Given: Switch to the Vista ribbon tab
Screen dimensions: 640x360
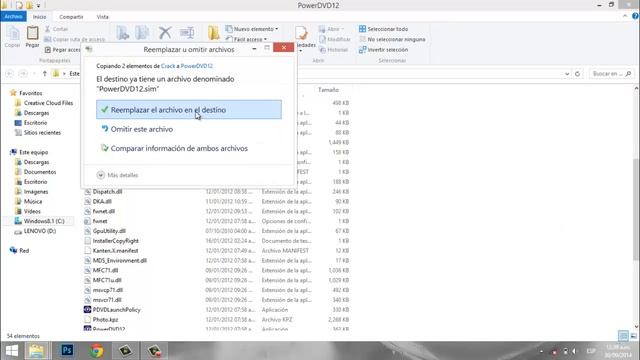Looking at the screenshot, I should (x=102, y=17).
